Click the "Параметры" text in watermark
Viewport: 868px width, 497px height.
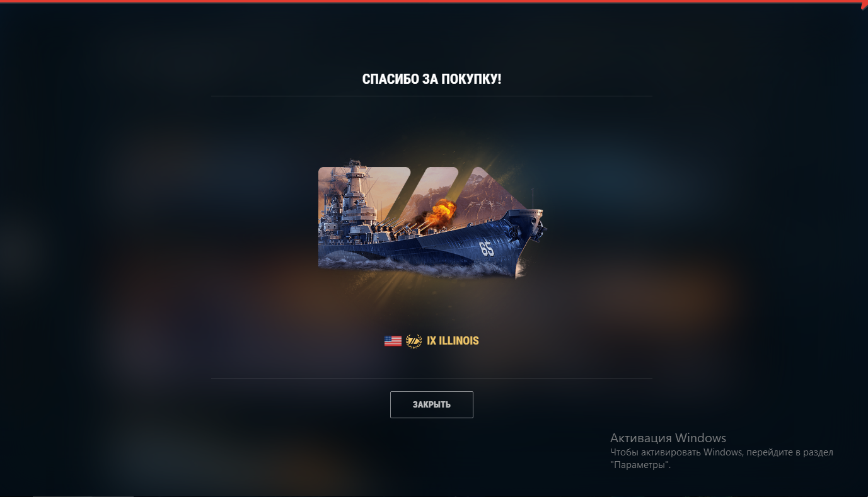(640, 465)
